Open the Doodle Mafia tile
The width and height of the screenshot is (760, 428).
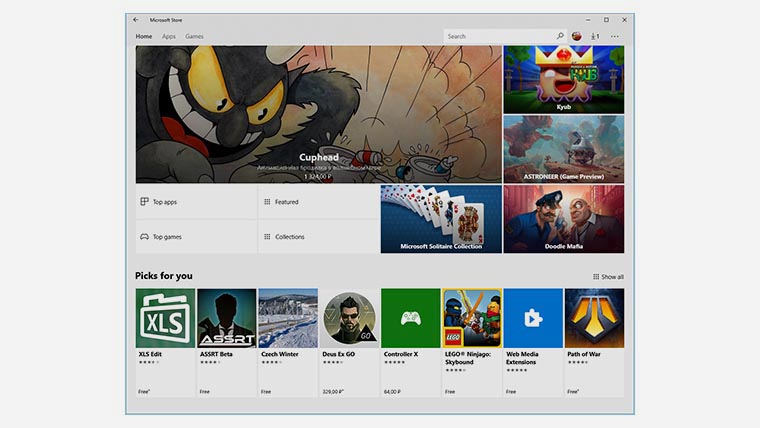[564, 219]
